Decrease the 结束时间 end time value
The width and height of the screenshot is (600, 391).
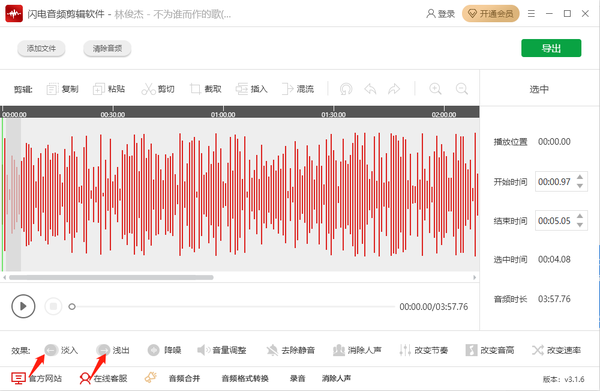pyautogui.click(x=580, y=225)
